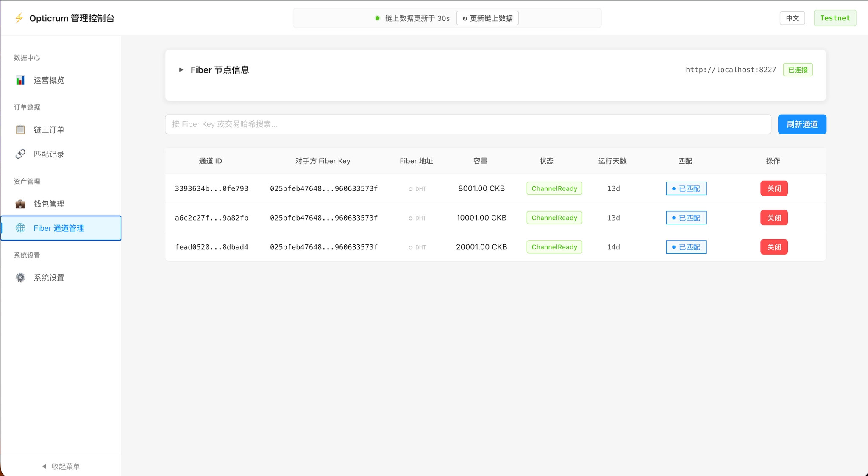
Task: Click the 20001.00 CKB capacity value
Action: pyautogui.click(x=481, y=247)
